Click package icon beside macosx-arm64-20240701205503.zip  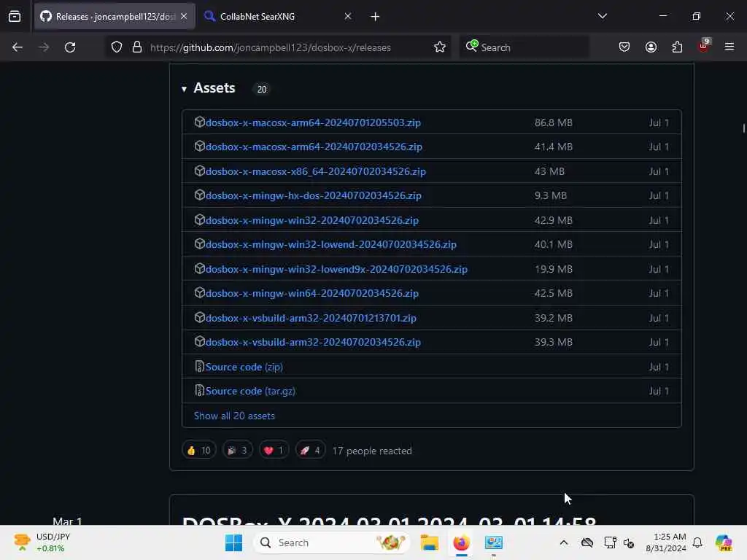click(x=200, y=122)
